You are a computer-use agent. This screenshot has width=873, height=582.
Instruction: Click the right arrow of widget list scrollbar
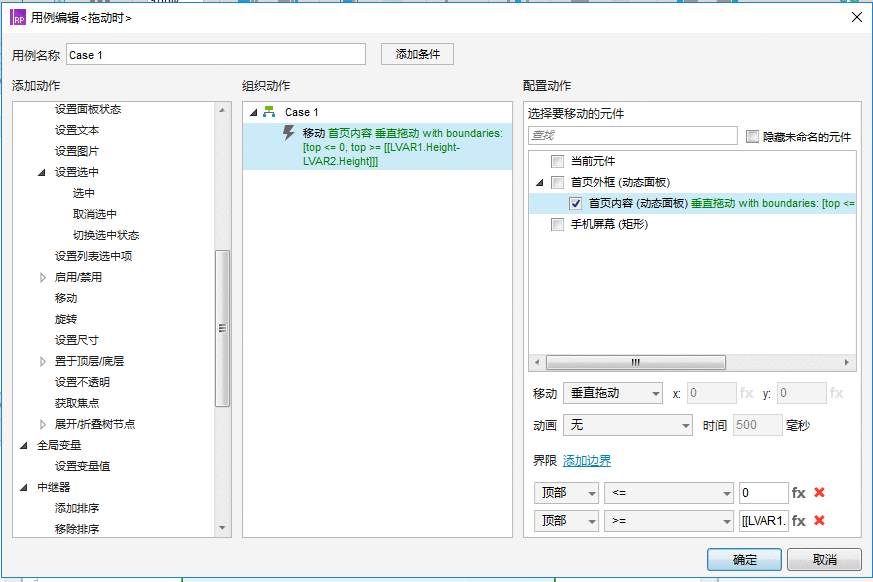(847, 363)
